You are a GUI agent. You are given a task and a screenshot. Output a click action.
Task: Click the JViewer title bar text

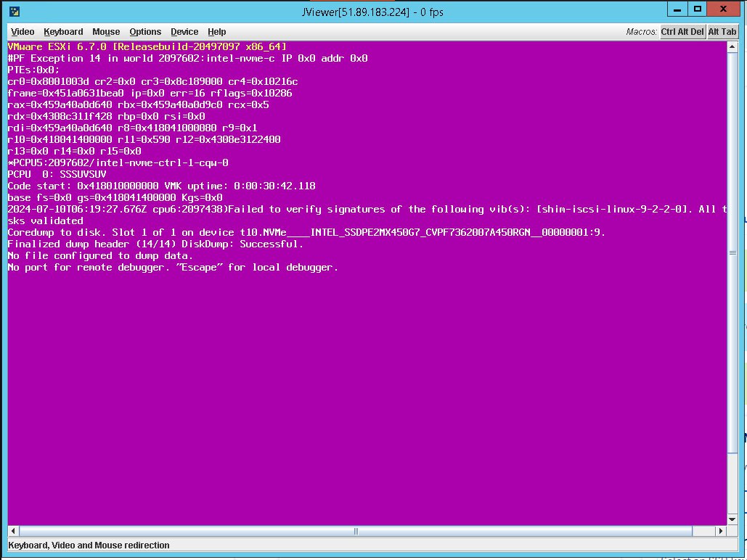pos(373,12)
